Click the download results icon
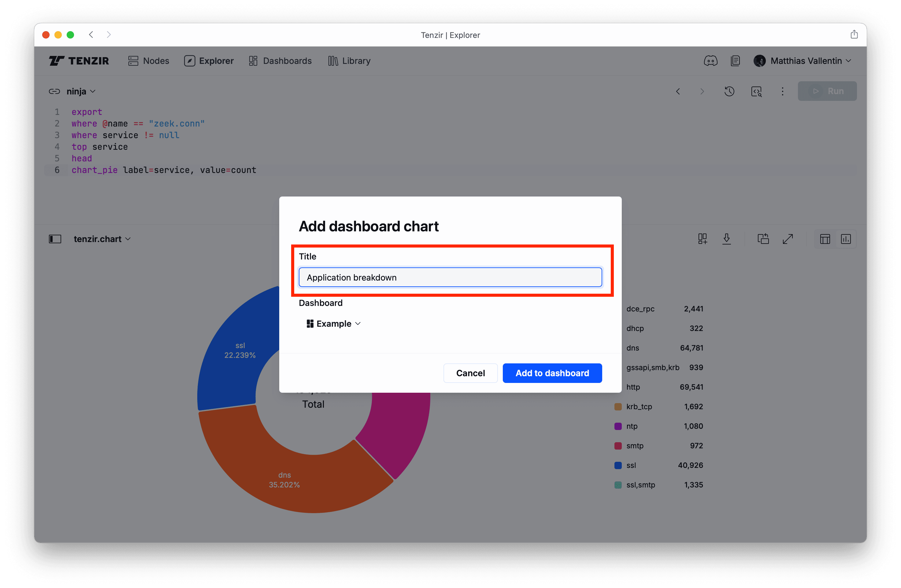 [x=726, y=239]
